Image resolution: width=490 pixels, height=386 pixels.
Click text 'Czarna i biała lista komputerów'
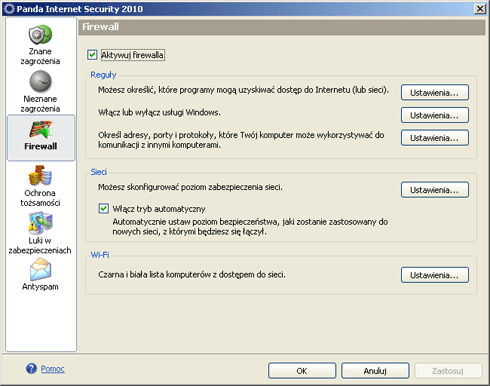click(x=155, y=275)
